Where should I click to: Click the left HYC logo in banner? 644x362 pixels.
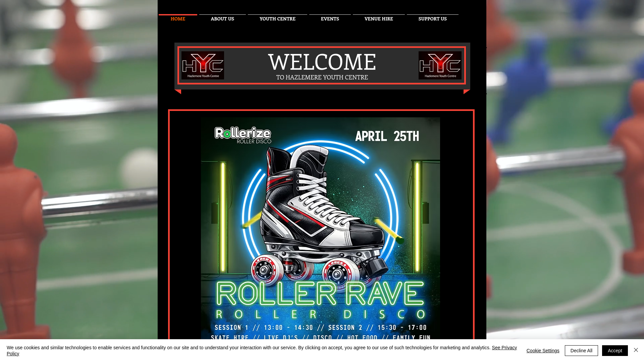203,65
